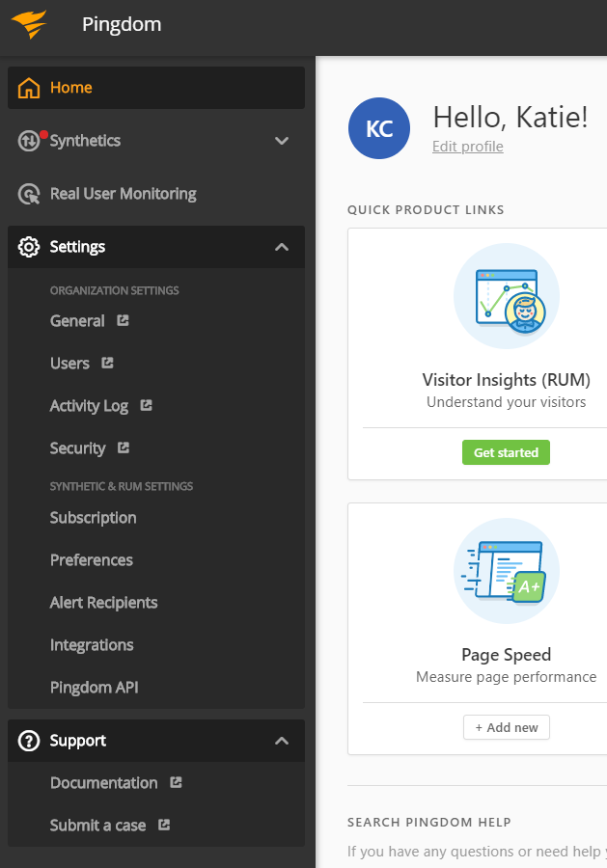
Task: Collapse the Settings section chevron
Action: point(282,247)
